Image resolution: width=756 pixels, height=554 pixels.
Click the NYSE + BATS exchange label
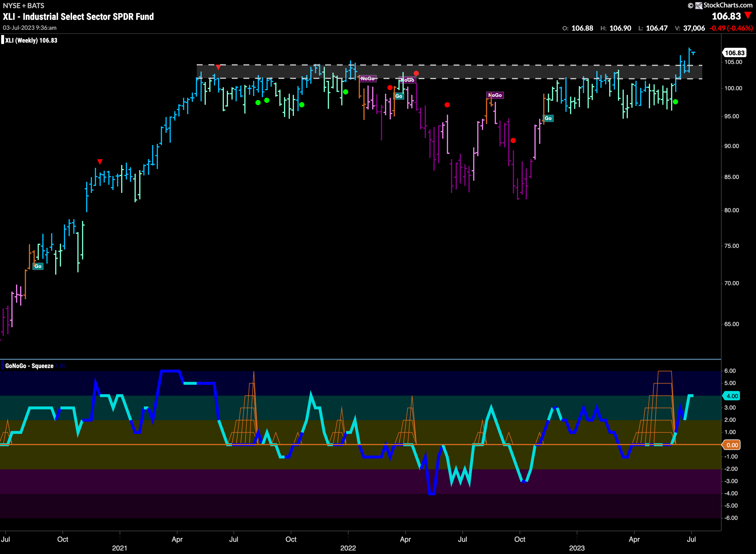(23, 5)
